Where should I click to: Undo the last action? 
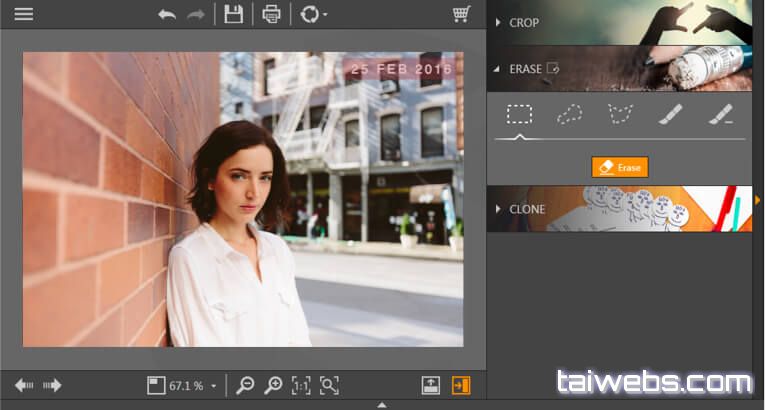tap(167, 14)
